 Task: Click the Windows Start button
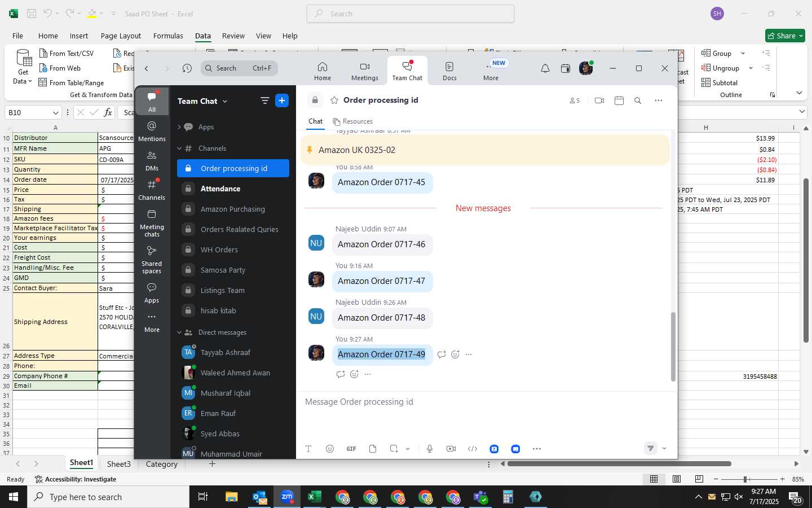(x=14, y=497)
